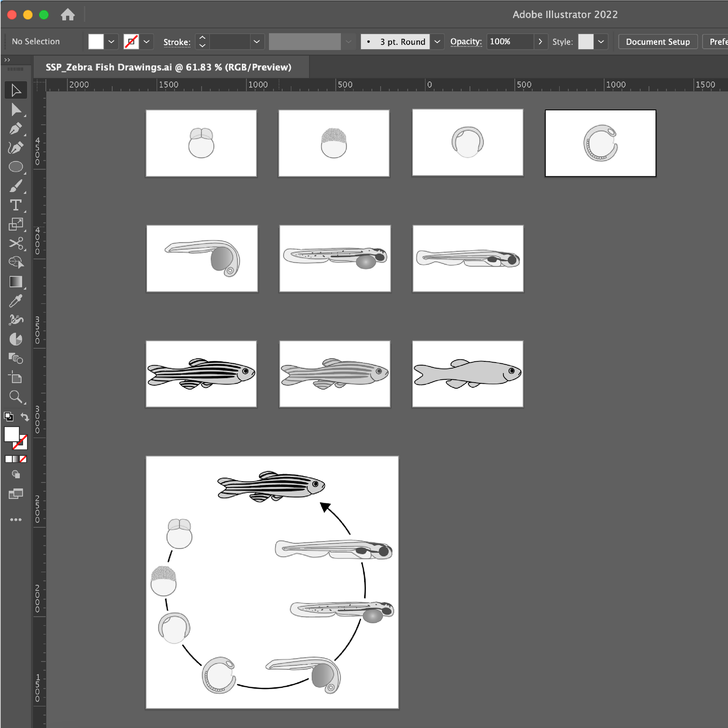This screenshot has height=728, width=728.
Task: Expand the stroke weight dropdown
Action: click(257, 42)
